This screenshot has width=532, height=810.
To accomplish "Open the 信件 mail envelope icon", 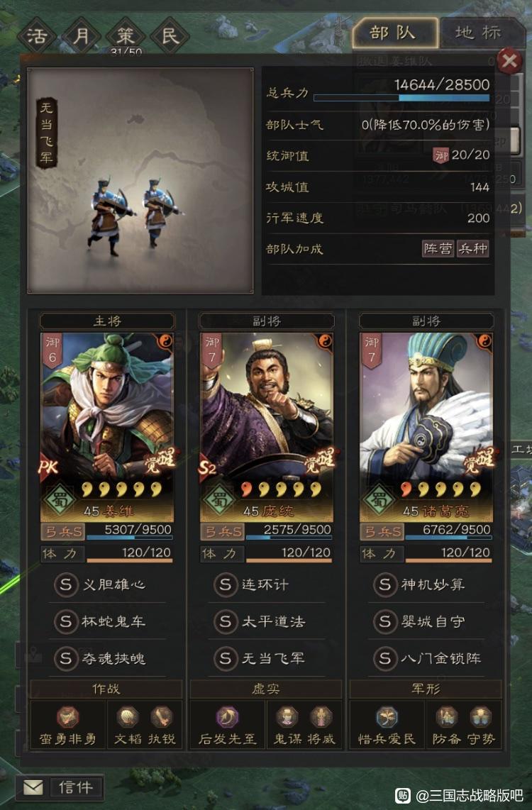I will click(33, 787).
